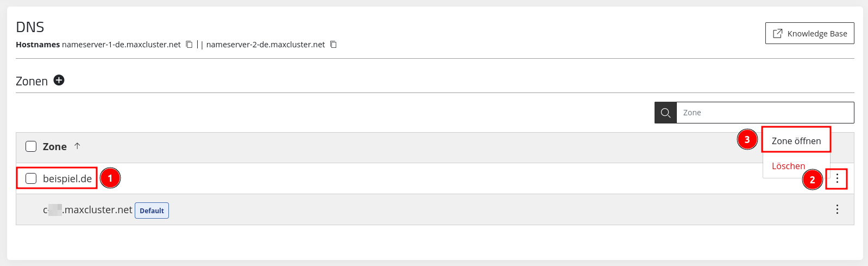Click the Default badge on maxcluster.net
This screenshot has width=868, height=266.
152,211
